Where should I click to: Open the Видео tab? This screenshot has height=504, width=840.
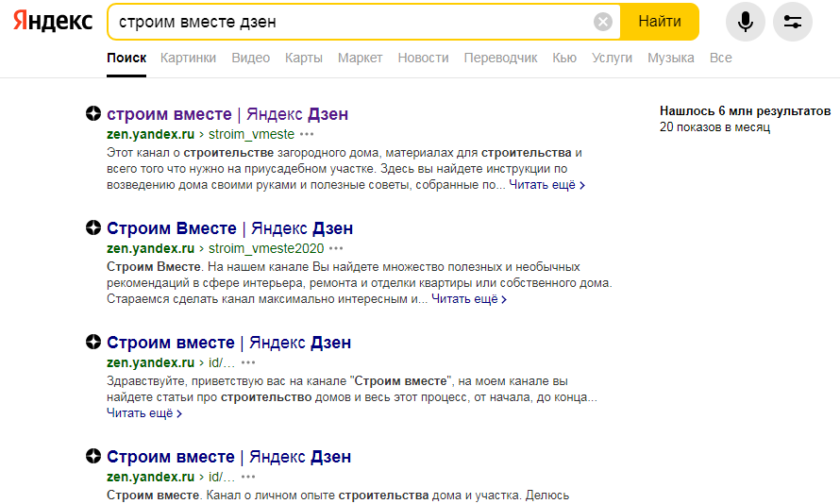(251, 58)
